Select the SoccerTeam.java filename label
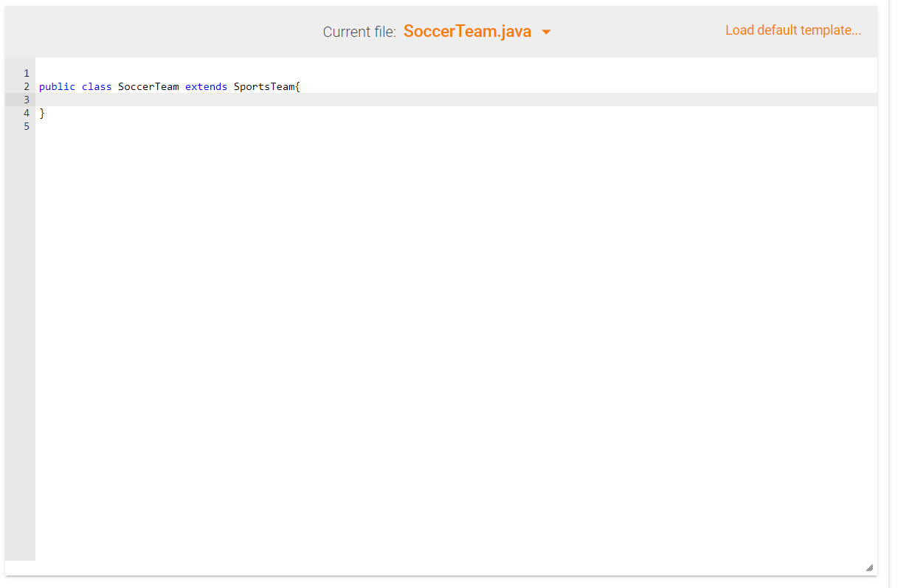 point(469,32)
